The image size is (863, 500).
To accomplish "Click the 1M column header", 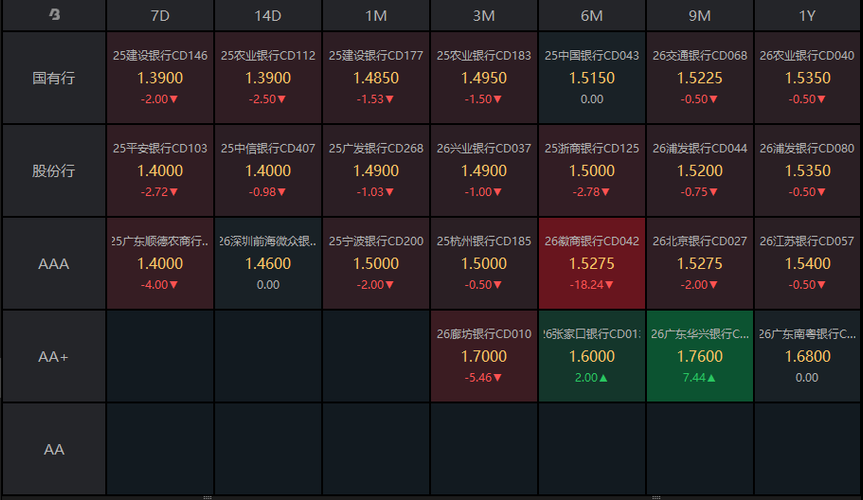I will tap(376, 15).
